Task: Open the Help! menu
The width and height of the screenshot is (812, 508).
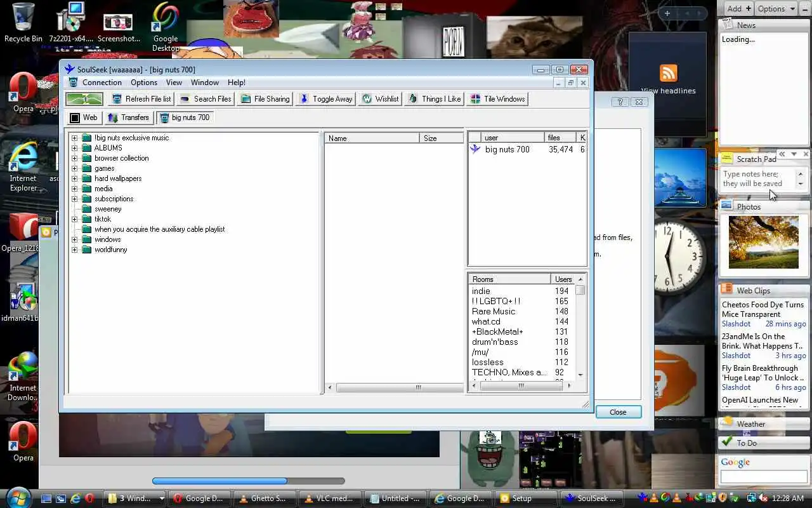Action: [x=237, y=83]
